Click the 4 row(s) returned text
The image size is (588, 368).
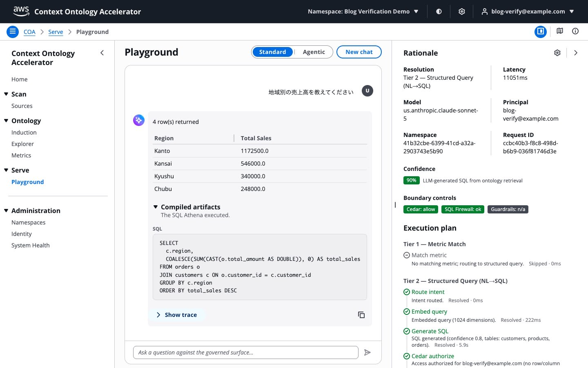tap(176, 122)
